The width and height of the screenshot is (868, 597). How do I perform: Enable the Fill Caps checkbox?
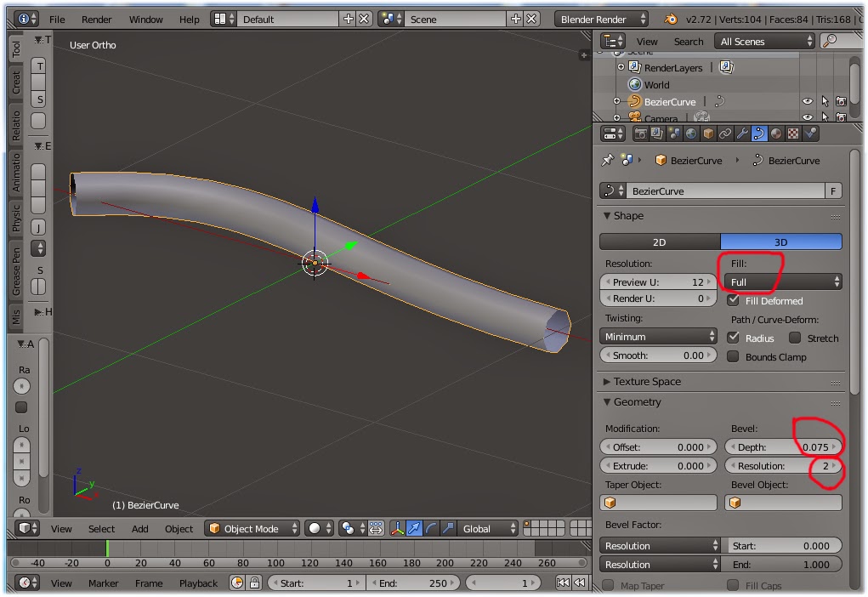[x=733, y=586]
